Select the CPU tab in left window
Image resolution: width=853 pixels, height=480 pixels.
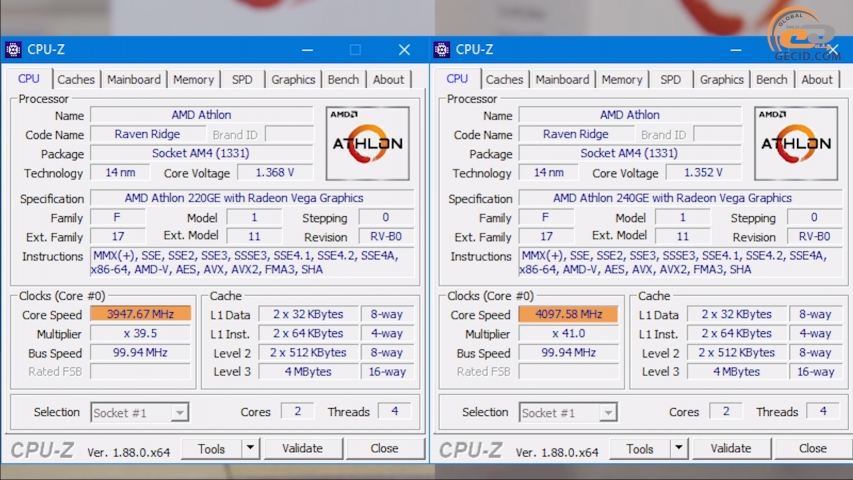[29, 79]
